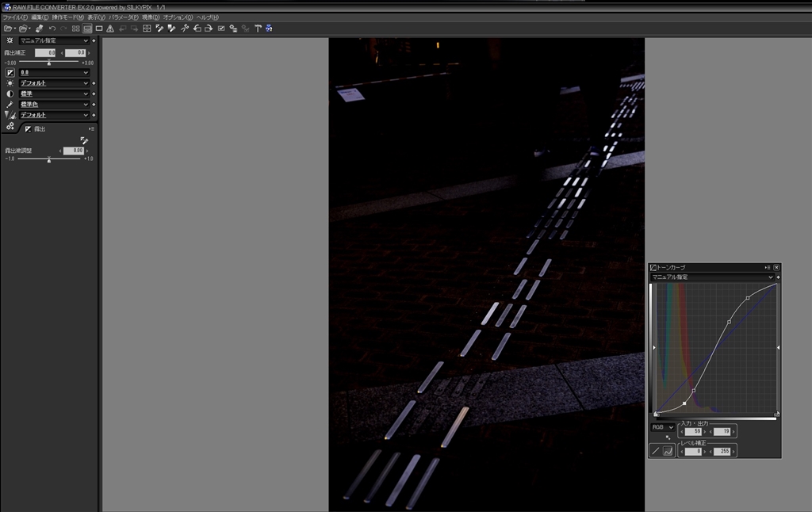Click the tone curve add-preset diamond button
The image size is (812, 512).
[778, 277]
